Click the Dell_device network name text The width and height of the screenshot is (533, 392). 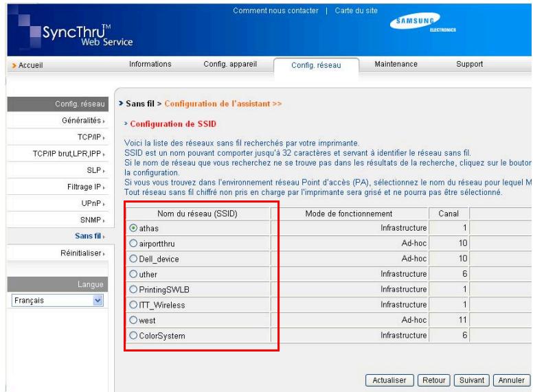159,259
